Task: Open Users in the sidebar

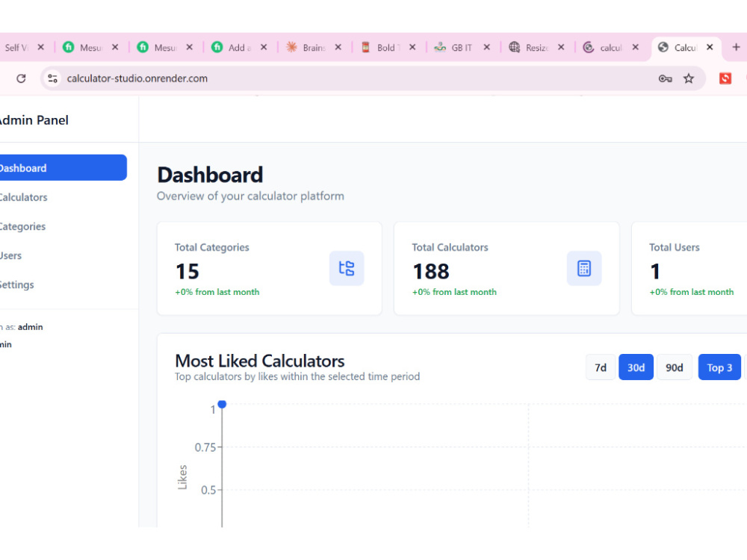Action: tap(63, 255)
